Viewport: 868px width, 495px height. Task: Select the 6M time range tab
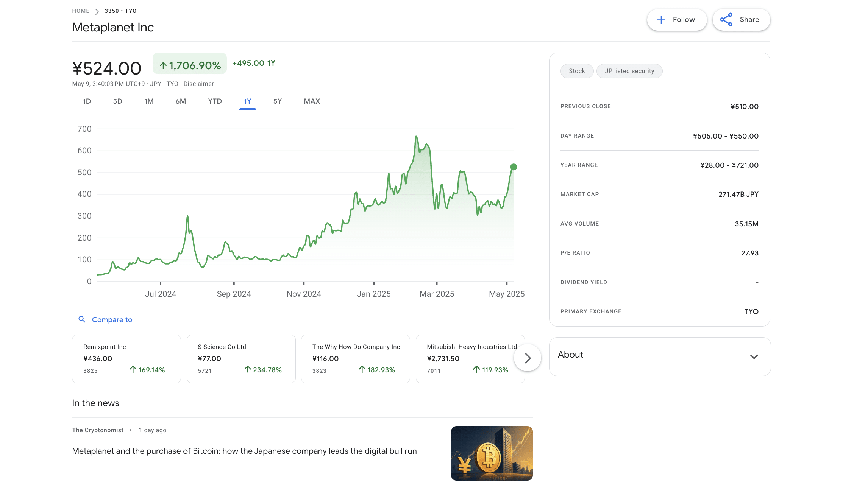click(181, 101)
